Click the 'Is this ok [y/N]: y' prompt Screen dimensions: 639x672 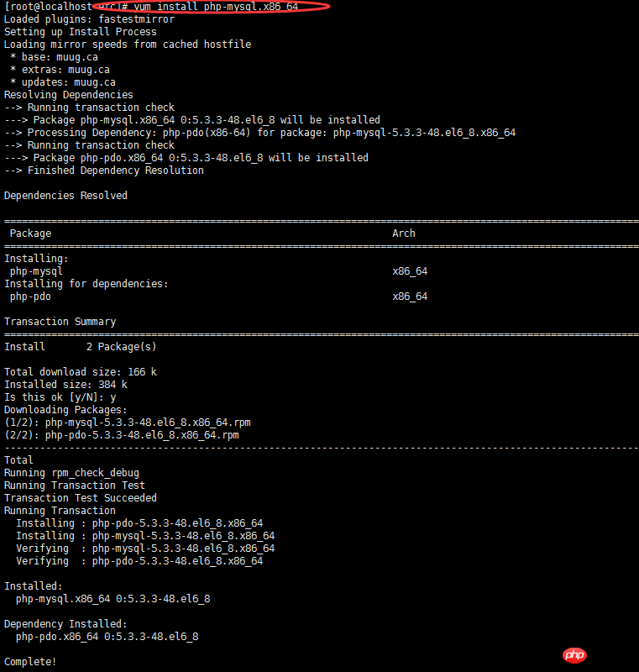[x=60, y=397]
